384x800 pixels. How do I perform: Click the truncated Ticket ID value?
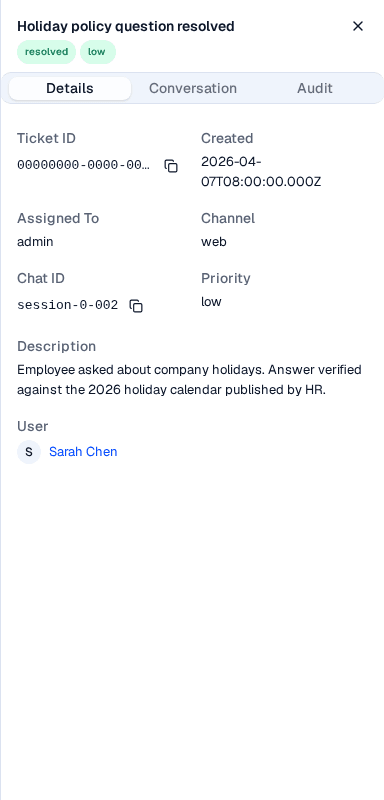[84, 165]
